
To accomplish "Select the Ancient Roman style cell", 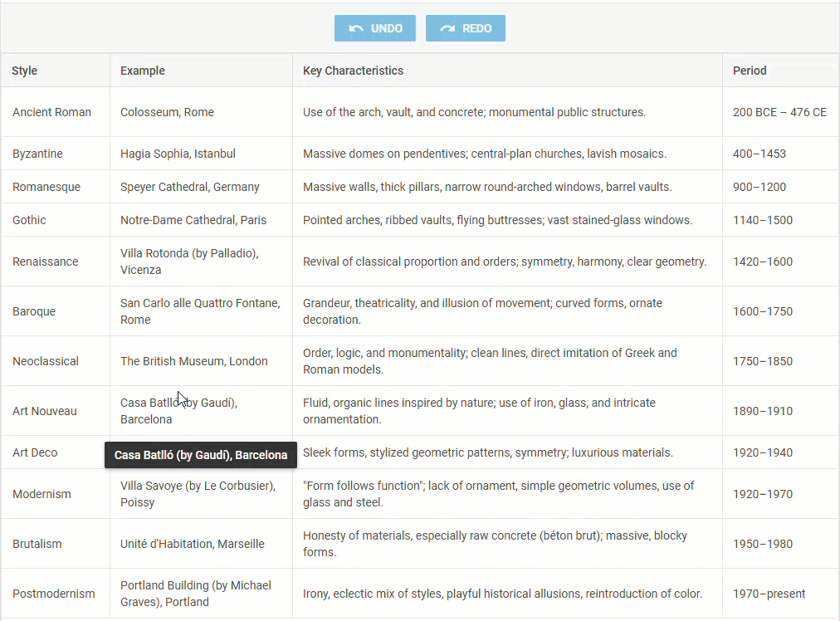I will [x=51, y=112].
